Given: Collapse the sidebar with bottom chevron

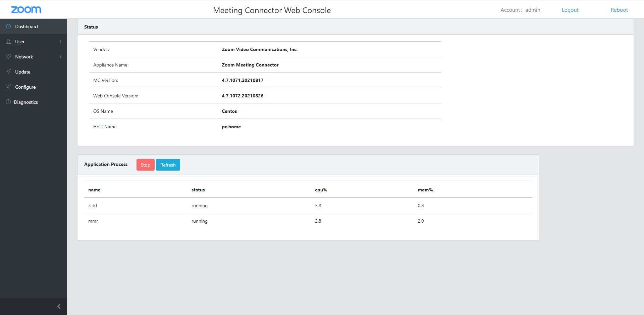Looking at the screenshot, I should click(59, 306).
